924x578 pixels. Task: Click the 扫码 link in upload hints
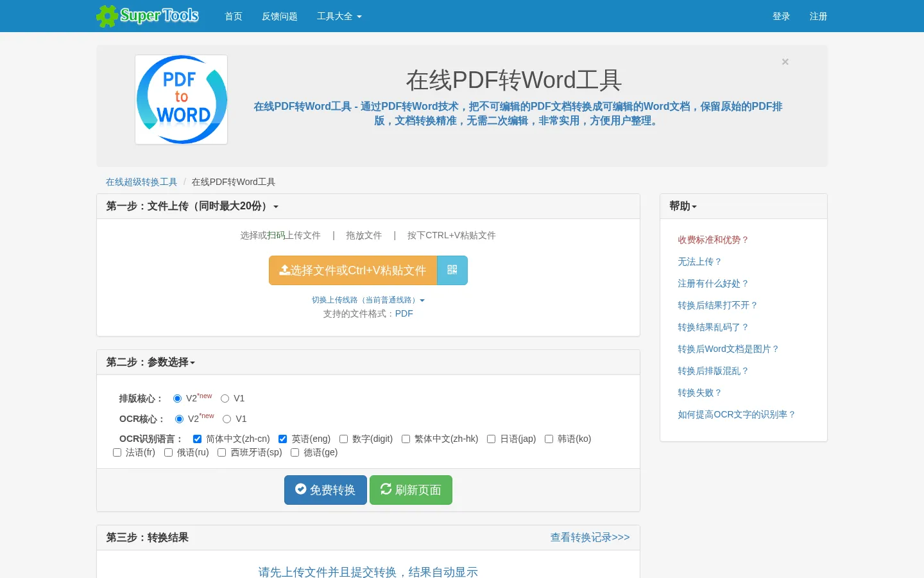[x=276, y=236]
